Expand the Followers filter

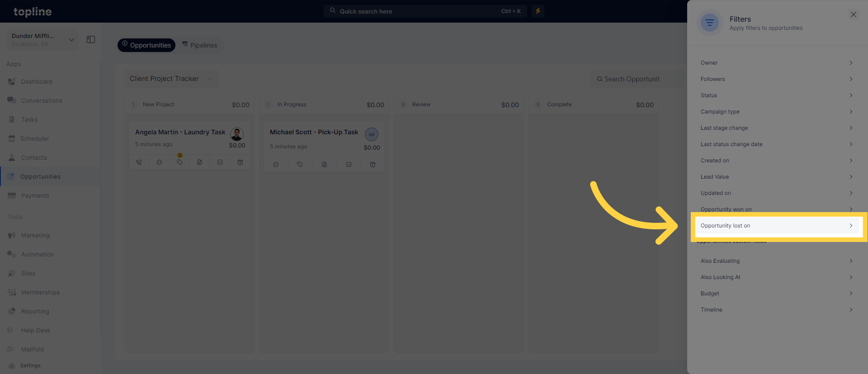777,79
